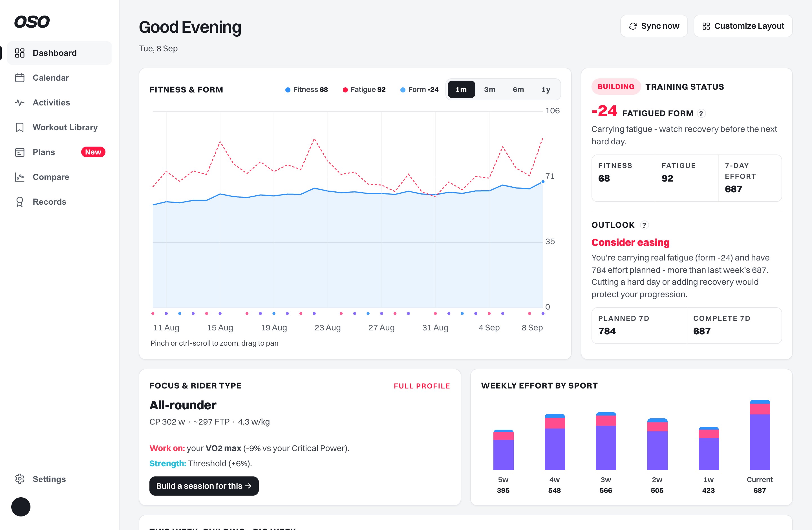The image size is (812, 530).
Task: Click the Compare chart icon
Action: 20,177
